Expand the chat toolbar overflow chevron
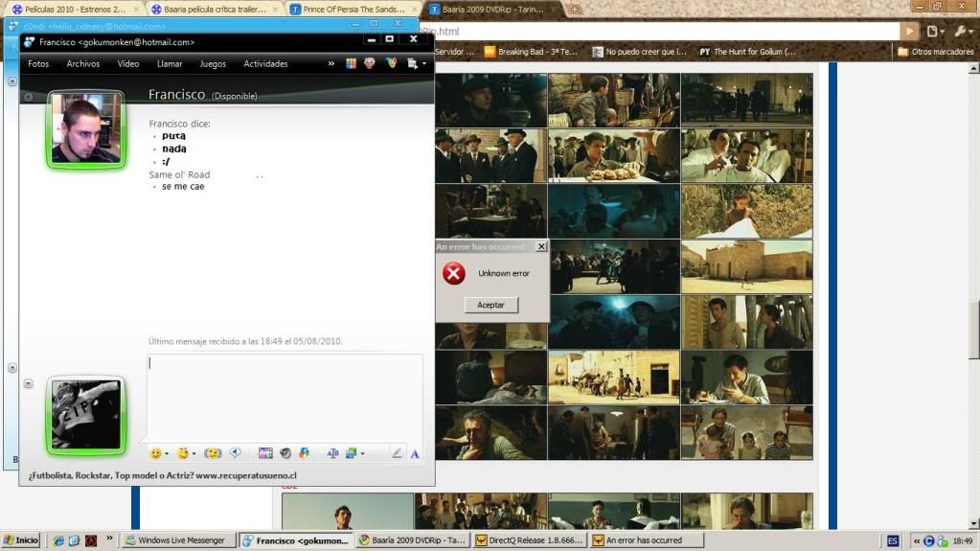Image resolution: width=980 pixels, height=551 pixels. click(x=331, y=63)
